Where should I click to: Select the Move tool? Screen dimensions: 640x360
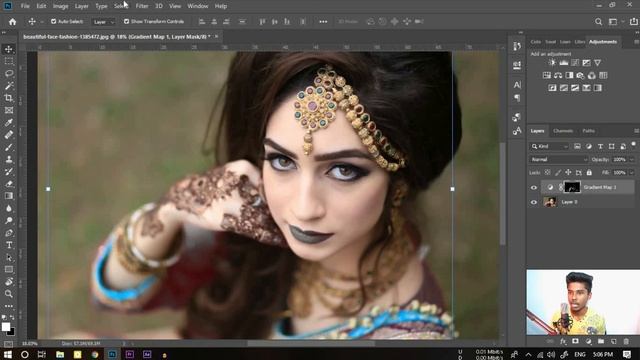point(9,49)
